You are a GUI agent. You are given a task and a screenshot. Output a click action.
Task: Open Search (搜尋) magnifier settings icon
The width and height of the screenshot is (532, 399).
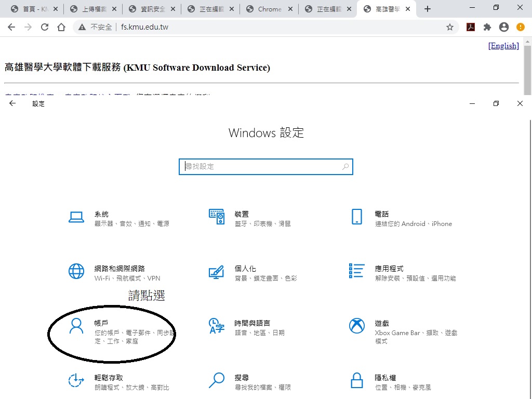217,380
